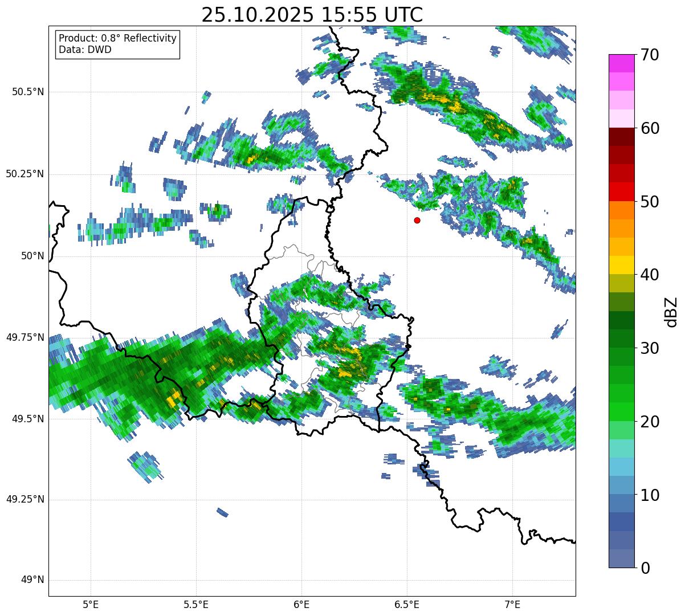685x616 pixels.
Task: Click the "6.5°E" longitude label
Action: (407, 605)
